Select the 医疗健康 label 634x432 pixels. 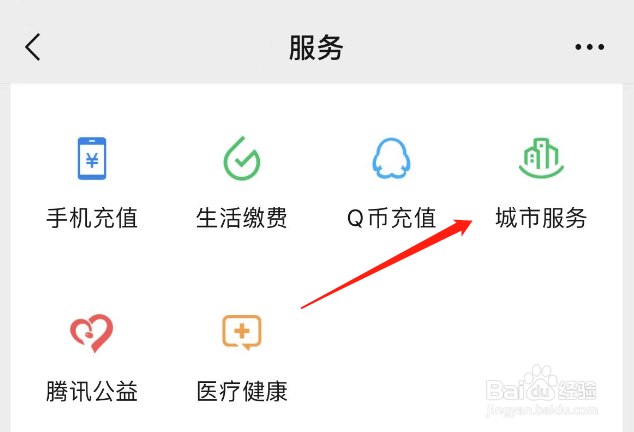click(242, 391)
